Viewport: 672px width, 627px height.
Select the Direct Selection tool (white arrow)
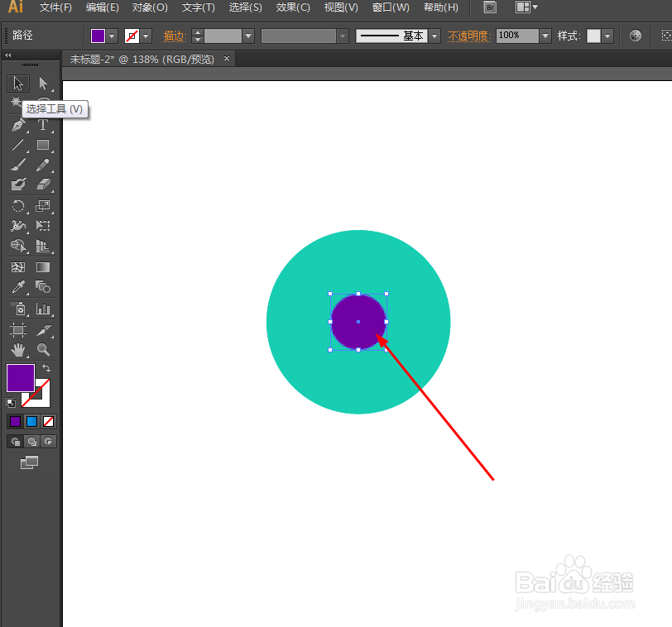pos(43,83)
